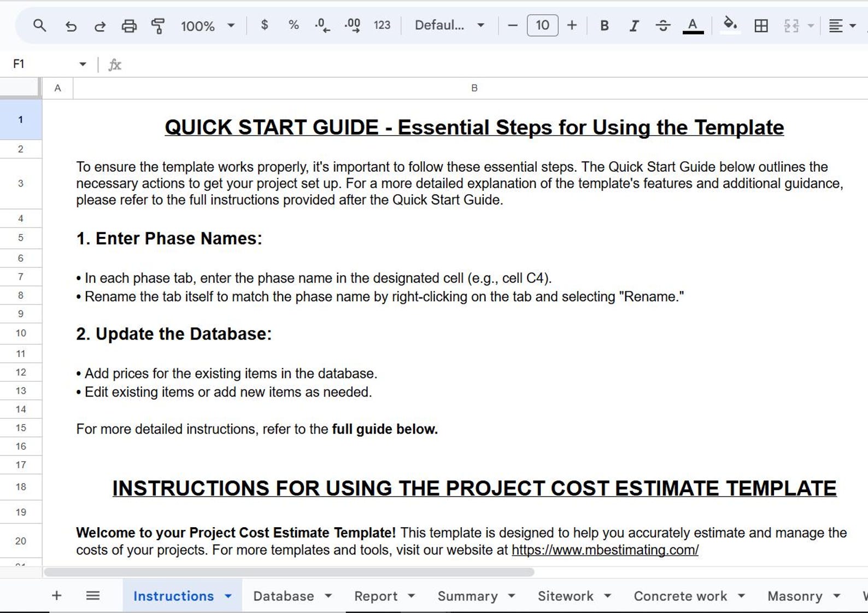Open the Instructions tab options arrow
This screenshot has height=613, width=868.
[228, 596]
